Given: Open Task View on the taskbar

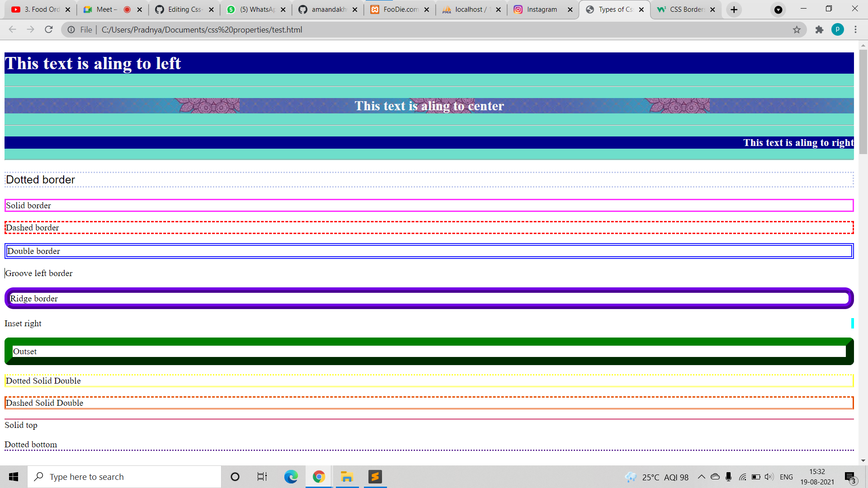Looking at the screenshot, I should [x=262, y=477].
